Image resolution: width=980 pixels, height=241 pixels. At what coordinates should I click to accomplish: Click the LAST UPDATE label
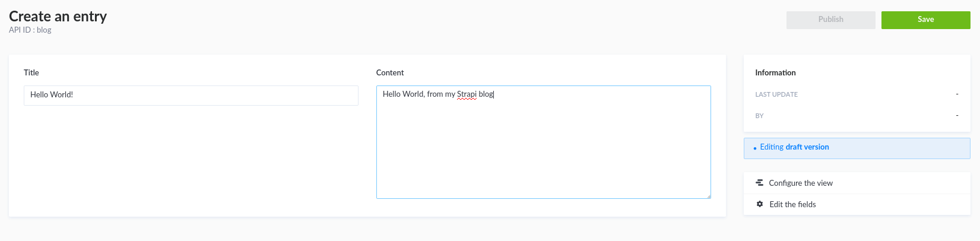776,94
